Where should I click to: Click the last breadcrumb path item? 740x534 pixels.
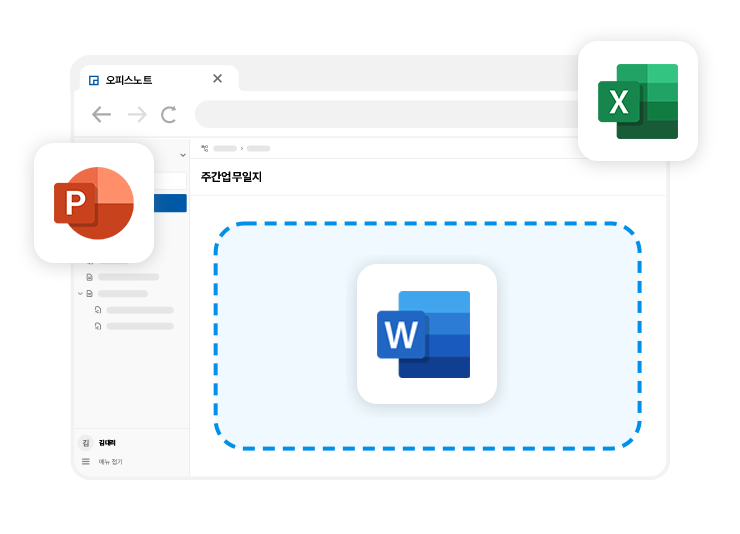pyautogui.click(x=258, y=149)
